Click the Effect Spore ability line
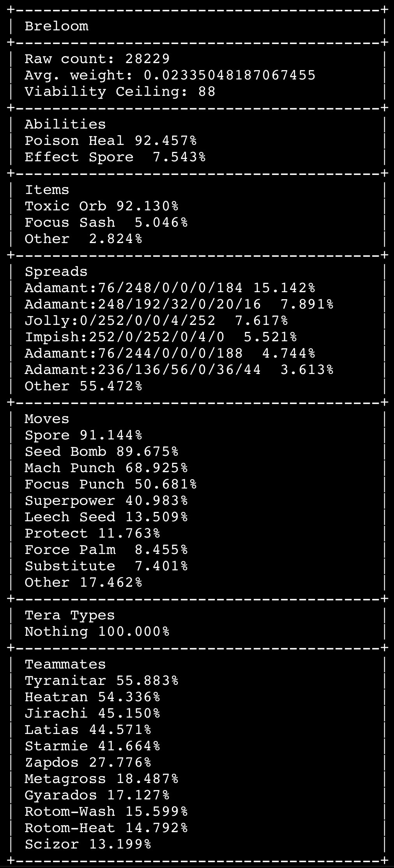394x868 pixels. tap(115, 157)
